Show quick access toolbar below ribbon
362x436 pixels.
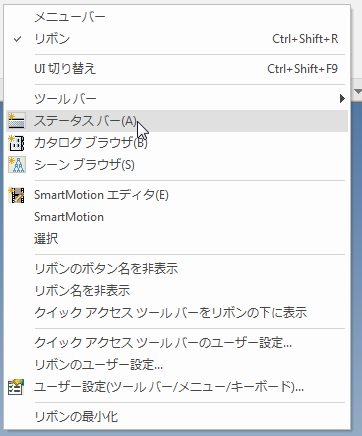177,313
